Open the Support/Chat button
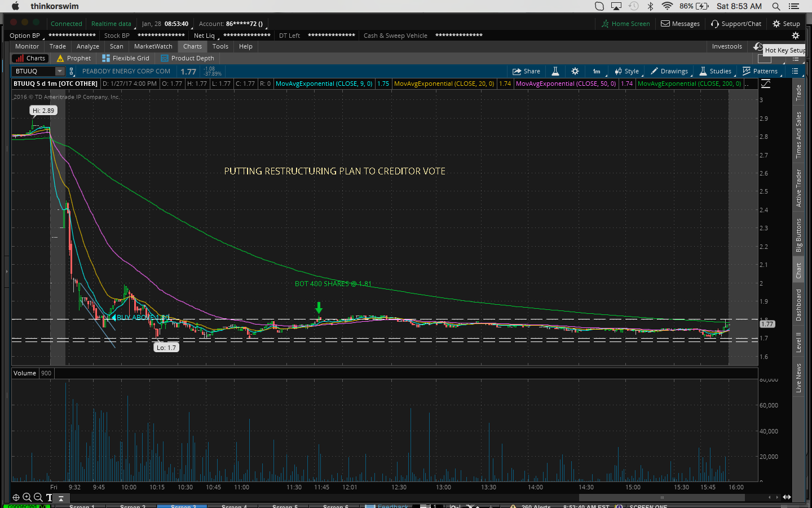Screen dimensions: 812x508 (x=736, y=24)
